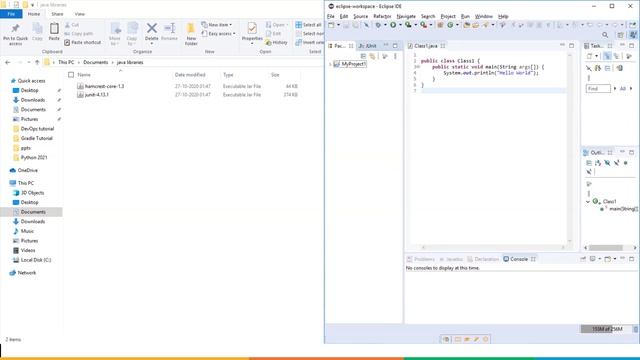This screenshot has width=640, height=360.
Task: Select the junit-4.13.1 jar file
Action: 96,95
